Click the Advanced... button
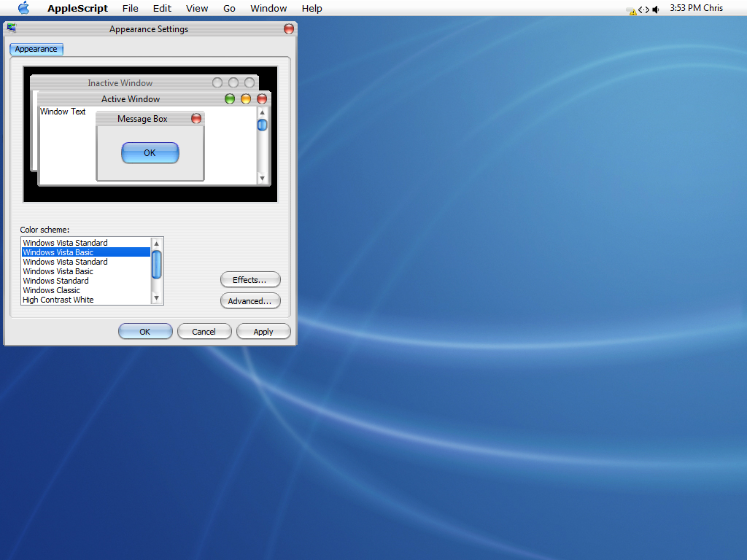The image size is (747, 560). (250, 301)
